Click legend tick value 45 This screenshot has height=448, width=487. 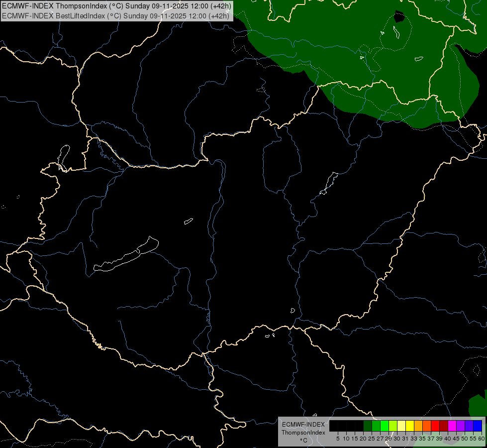[456, 439]
